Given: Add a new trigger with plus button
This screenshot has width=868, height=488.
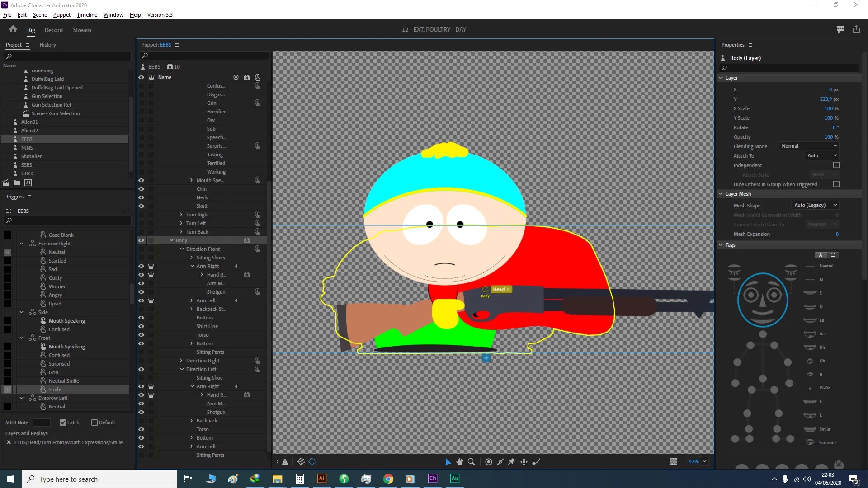Looking at the screenshot, I should [127, 211].
